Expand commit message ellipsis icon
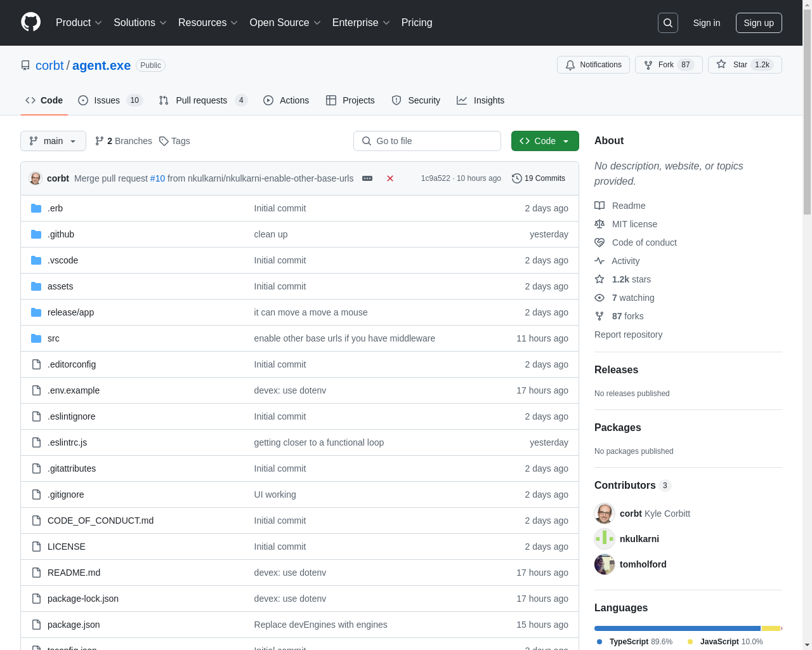Image resolution: width=812 pixels, height=650 pixels. tap(367, 178)
